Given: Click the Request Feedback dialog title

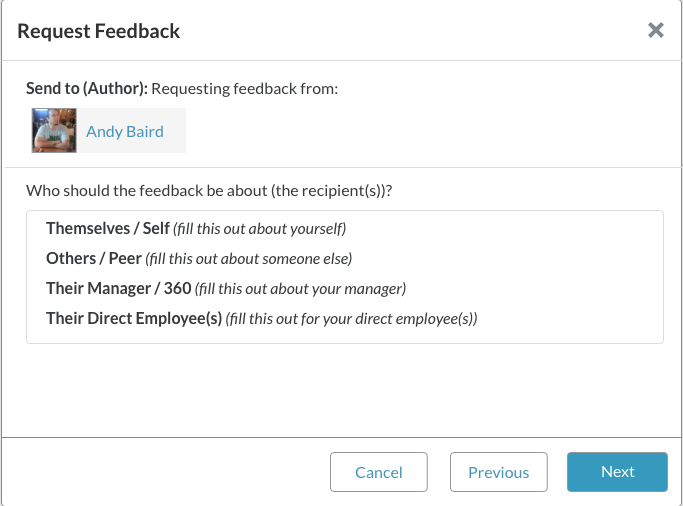Looking at the screenshot, I should click(99, 31).
